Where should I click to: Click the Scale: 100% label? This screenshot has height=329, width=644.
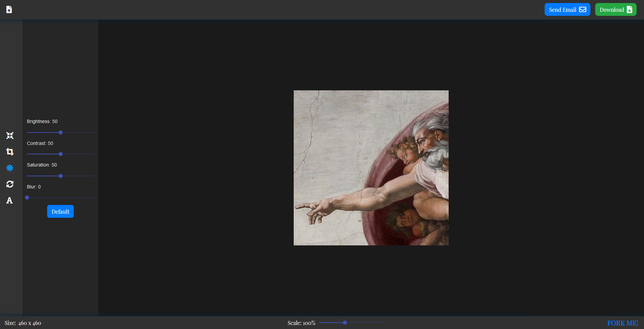pos(301,323)
